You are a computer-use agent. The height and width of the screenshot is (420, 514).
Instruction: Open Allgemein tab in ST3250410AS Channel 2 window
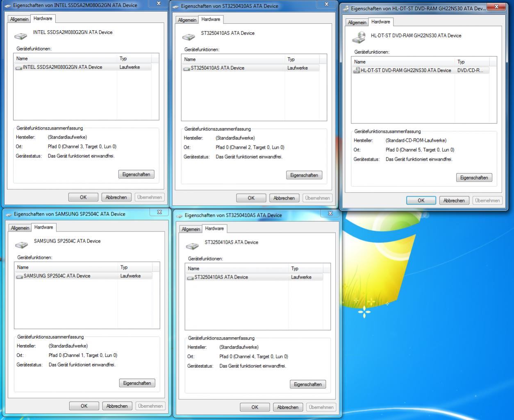(188, 20)
